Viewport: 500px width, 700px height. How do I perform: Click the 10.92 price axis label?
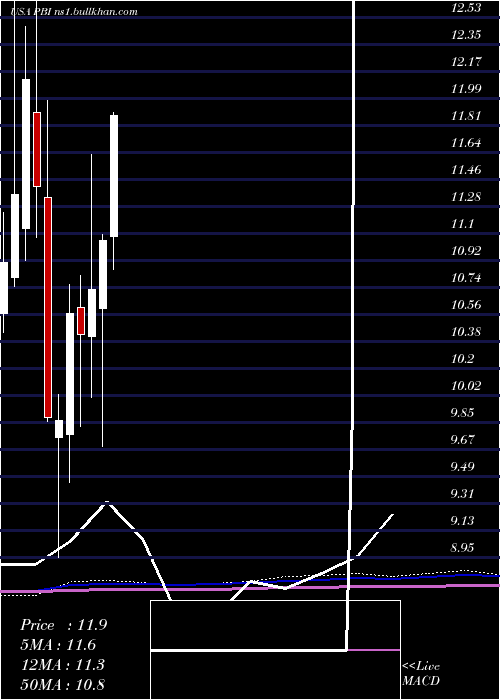466,251
